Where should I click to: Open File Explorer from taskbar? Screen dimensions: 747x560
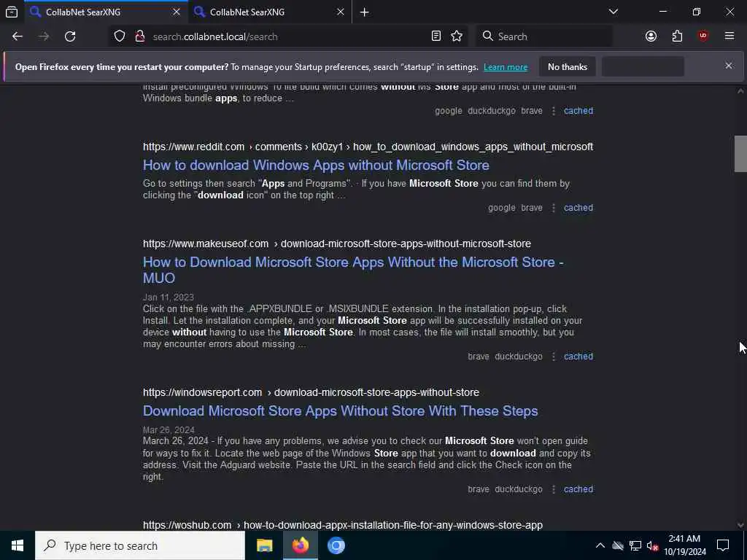click(264, 545)
